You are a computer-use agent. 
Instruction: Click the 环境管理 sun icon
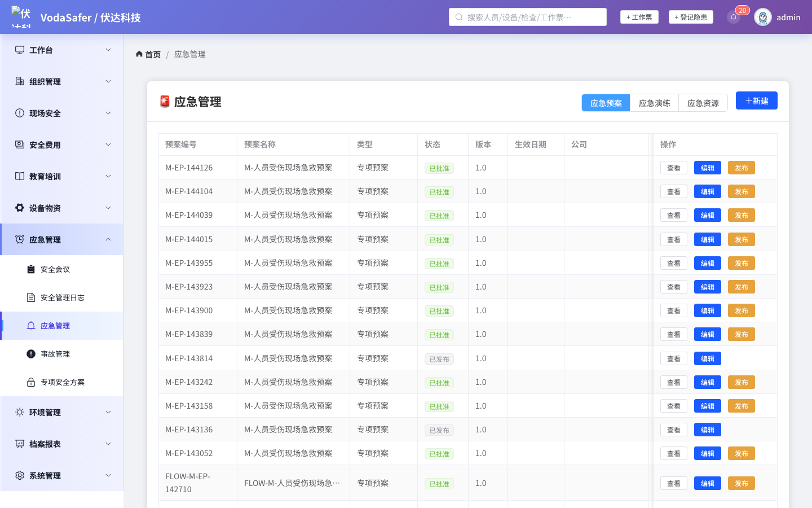pyautogui.click(x=20, y=412)
